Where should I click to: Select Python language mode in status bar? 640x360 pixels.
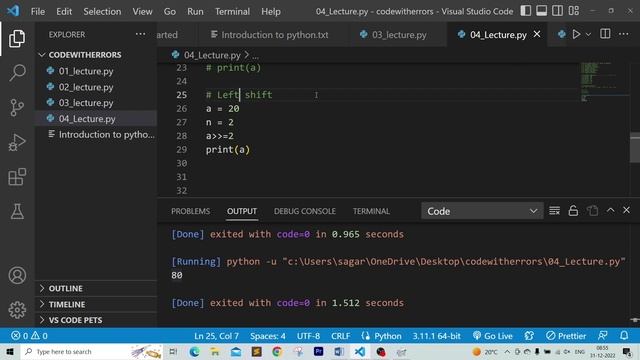pyautogui.click(x=388, y=336)
